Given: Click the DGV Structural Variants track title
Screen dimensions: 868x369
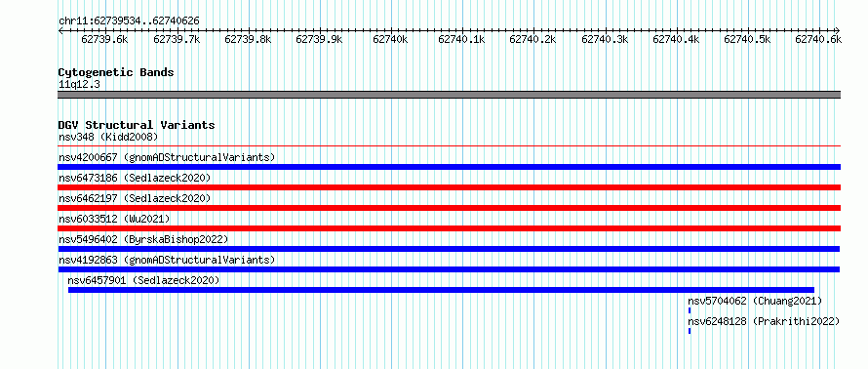Looking at the screenshot, I should (137, 125).
